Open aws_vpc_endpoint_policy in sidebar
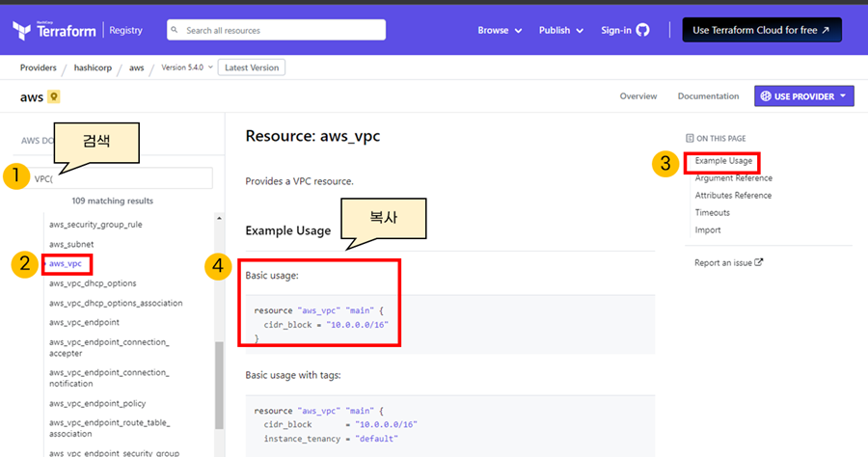The width and height of the screenshot is (868, 457). click(x=97, y=403)
